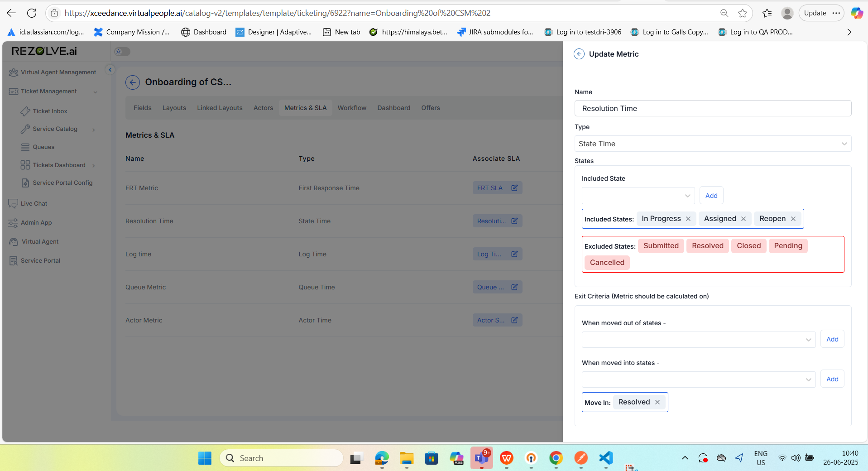Bookmark this page with star icon
The image size is (868, 471).
pyautogui.click(x=743, y=13)
